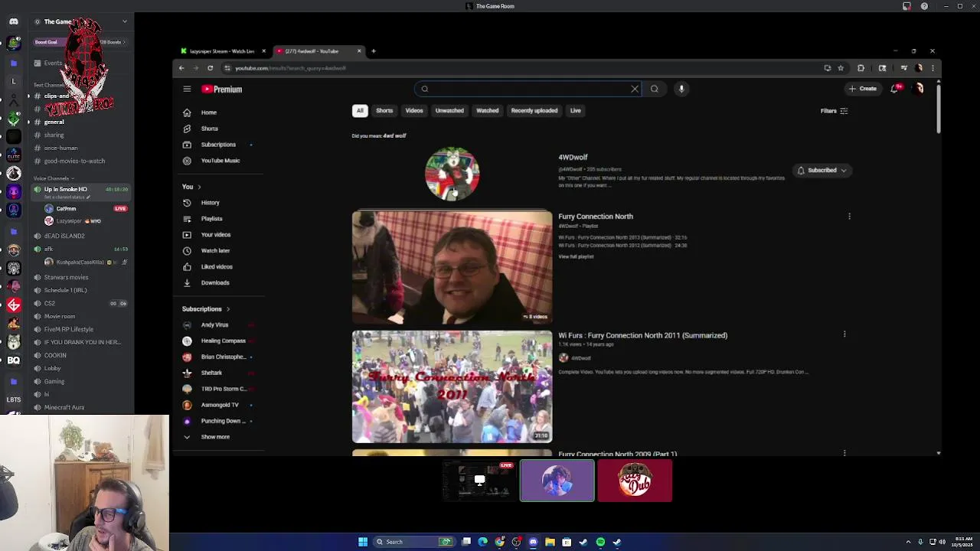Collapse the Voice Channels category in Discord

click(x=53, y=178)
